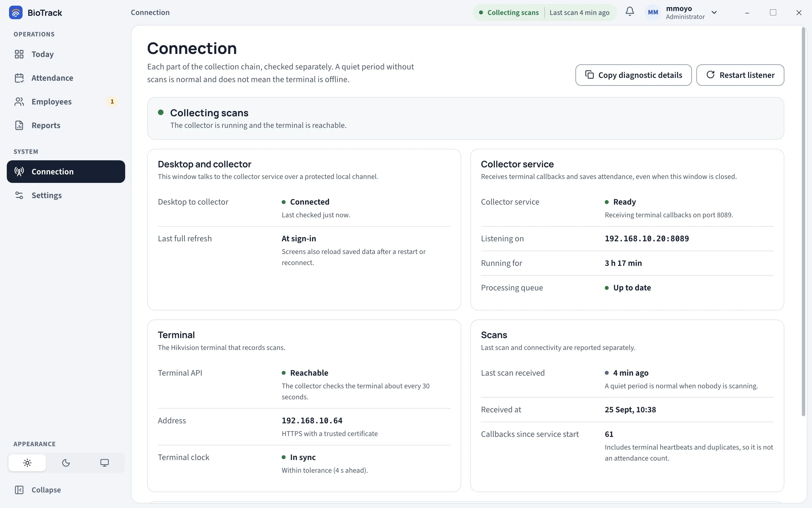Click Copy diagnostic details button

pyautogui.click(x=633, y=75)
